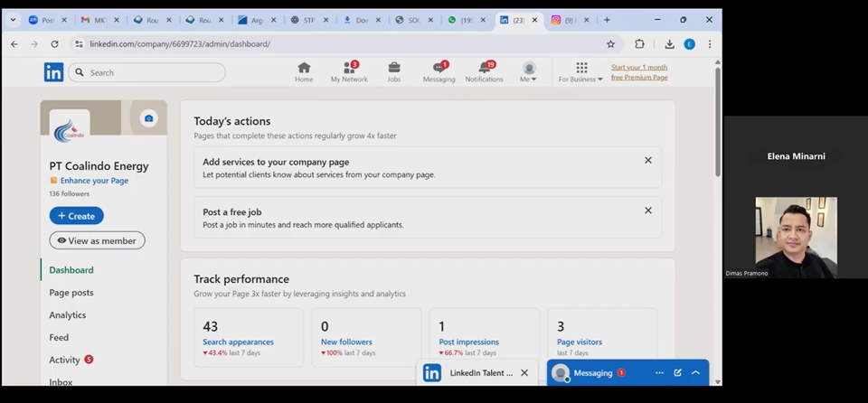Image resolution: width=868 pixels, height=403 pixels.
Task: Open messaging overlay options ellipsis
Action: 659,373
